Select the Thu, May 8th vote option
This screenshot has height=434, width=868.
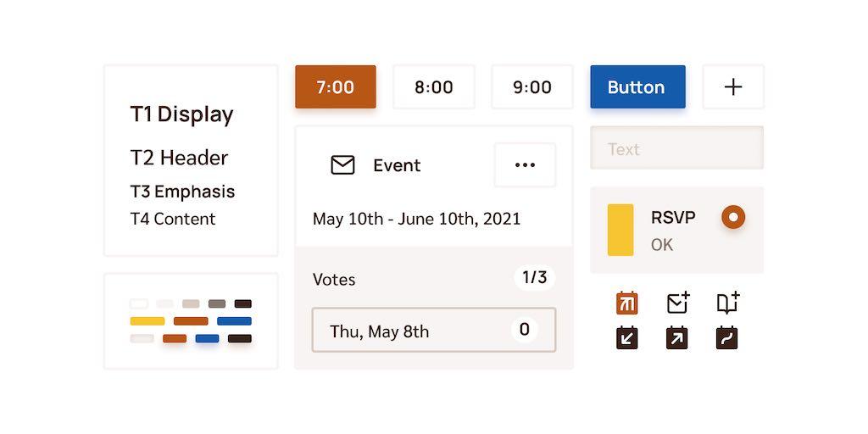(x=434, y=330)
